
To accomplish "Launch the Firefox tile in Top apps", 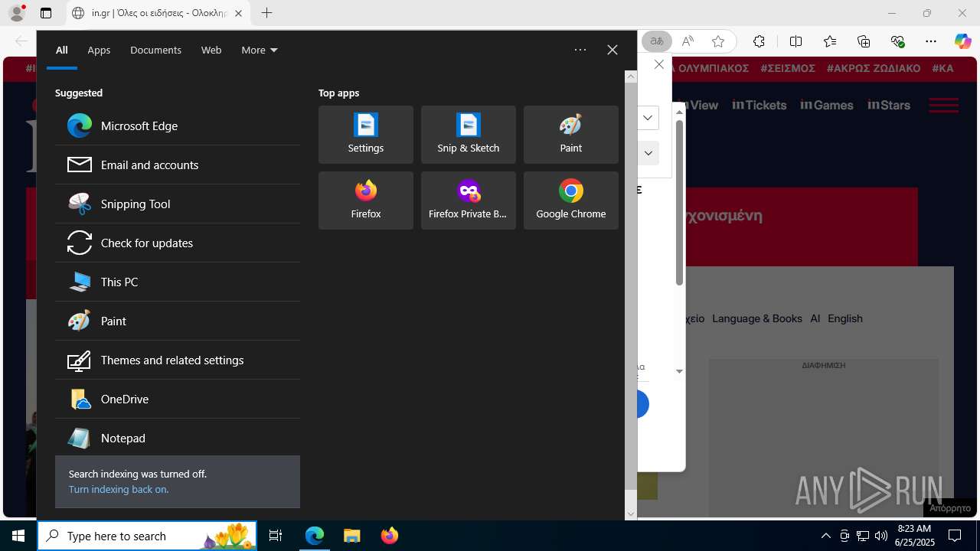I will [x=366, y=201].
